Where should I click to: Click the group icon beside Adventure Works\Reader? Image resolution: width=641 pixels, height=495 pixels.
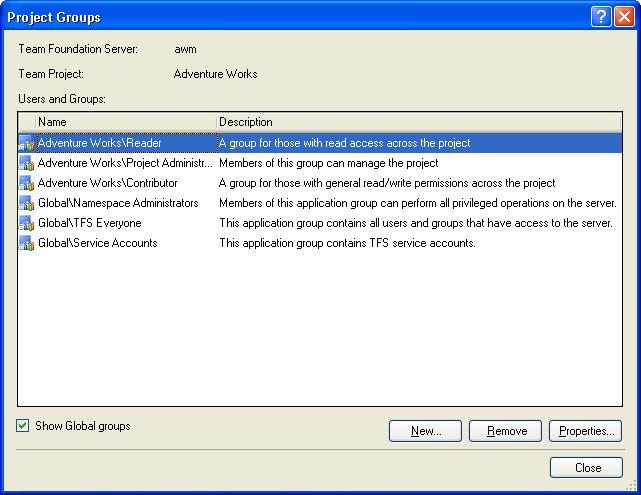(x=26, y=144)
